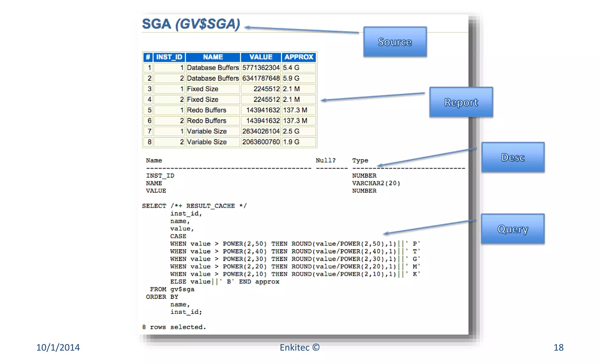Click the VARCHAR2(20) type text
600x364 pixels.
pyautogui.click(x=376, y=183)
